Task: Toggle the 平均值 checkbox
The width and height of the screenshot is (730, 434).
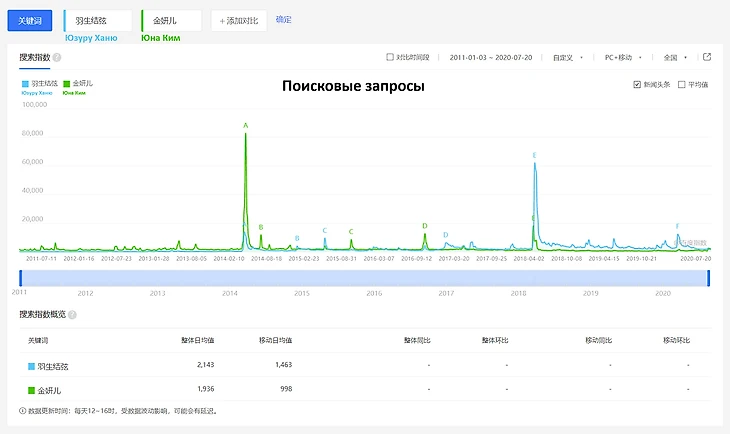Action: coord(681,85)
